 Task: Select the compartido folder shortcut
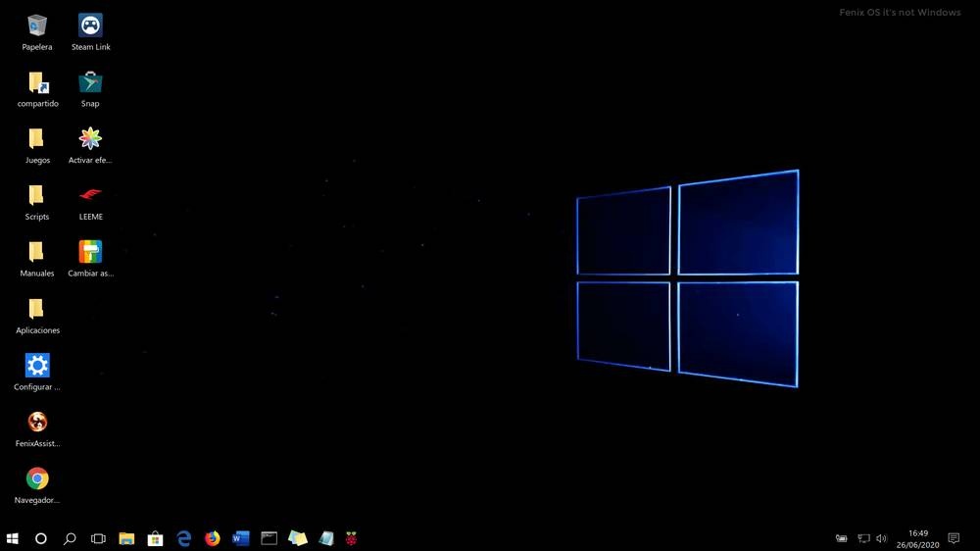point(37,82)
